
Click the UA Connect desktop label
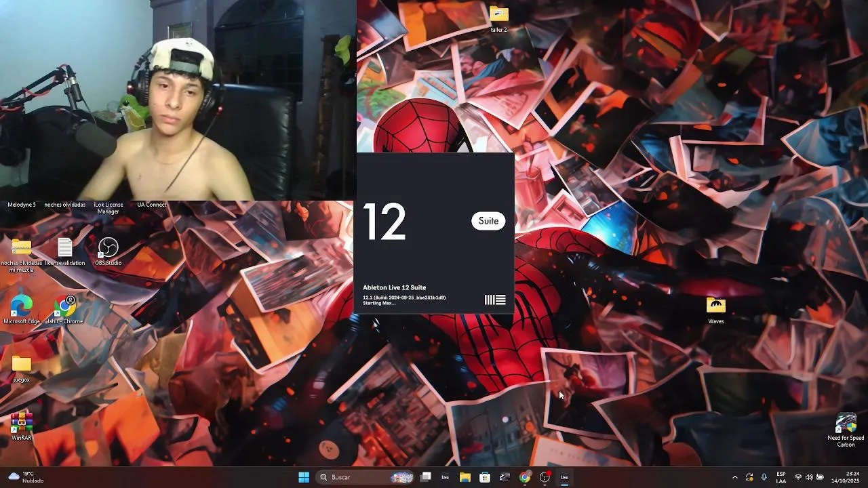(x=152, y=205)
